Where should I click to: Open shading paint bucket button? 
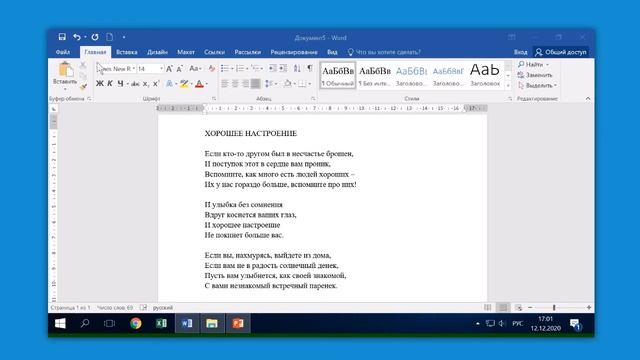[287, 84]
